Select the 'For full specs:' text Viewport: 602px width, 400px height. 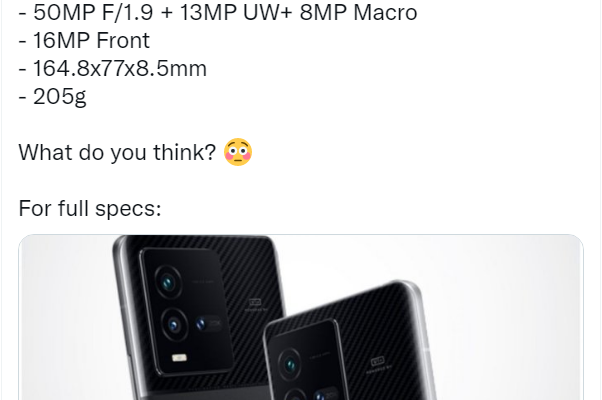pos(90,209)
